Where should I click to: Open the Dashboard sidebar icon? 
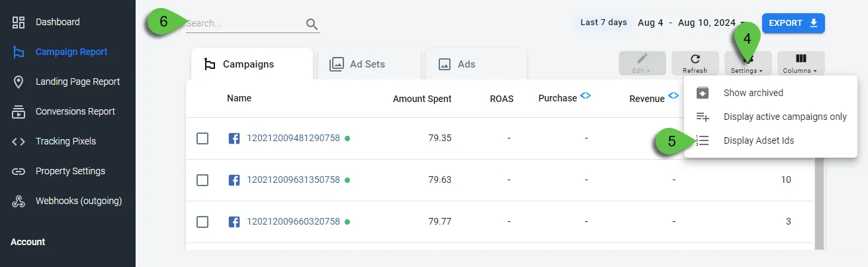(x=19, y=23)
